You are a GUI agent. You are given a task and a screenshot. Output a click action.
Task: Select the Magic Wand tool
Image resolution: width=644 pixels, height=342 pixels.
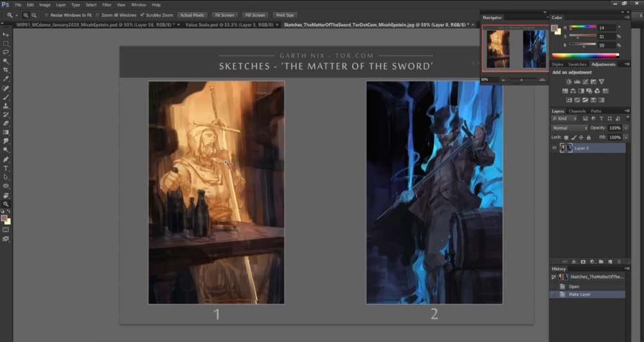(6, 61)
